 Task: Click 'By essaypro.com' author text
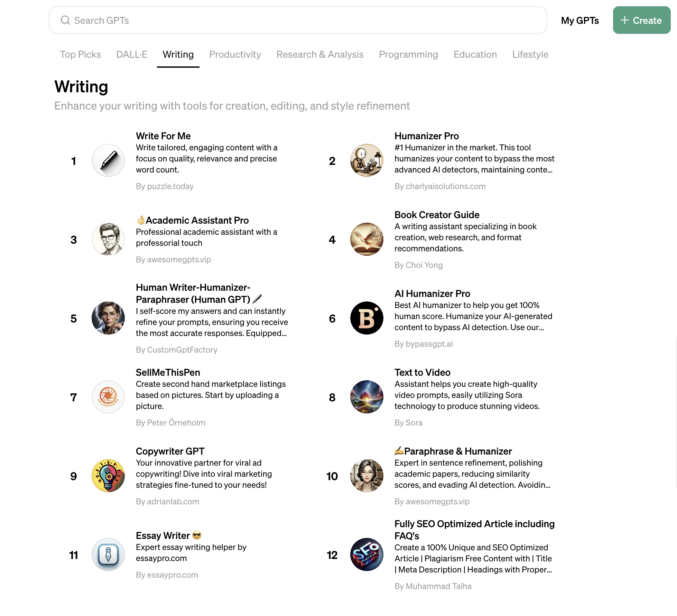click(x=167, y=575)
